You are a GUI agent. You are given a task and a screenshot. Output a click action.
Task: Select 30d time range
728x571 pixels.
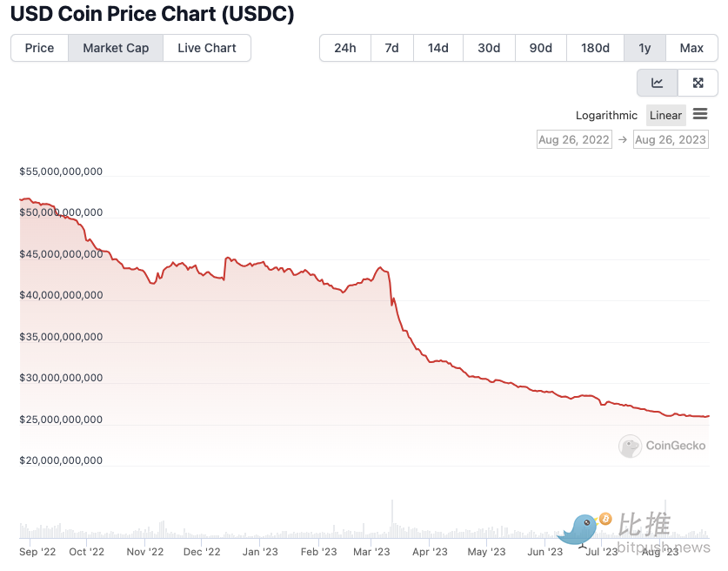click(489, 48)
